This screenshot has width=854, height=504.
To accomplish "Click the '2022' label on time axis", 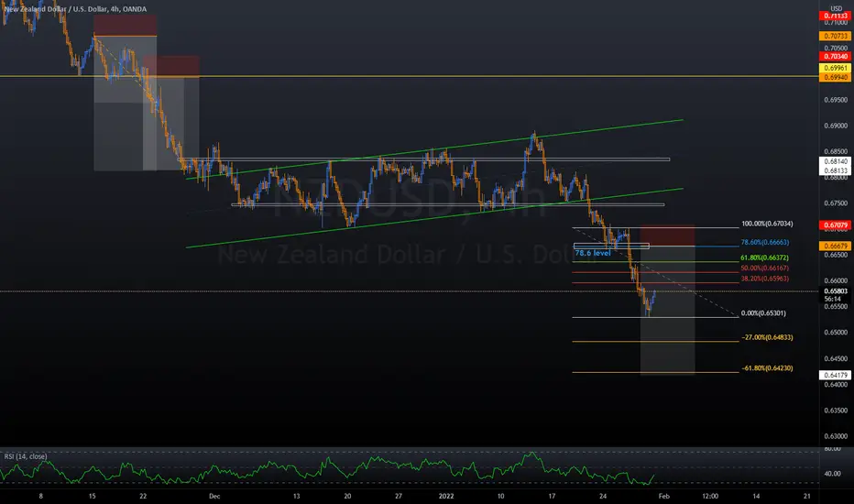I will click(x=446, y=496).
